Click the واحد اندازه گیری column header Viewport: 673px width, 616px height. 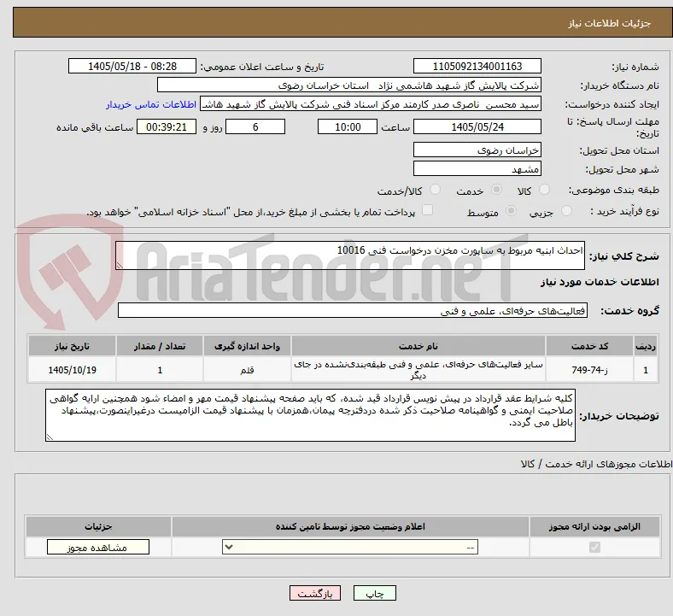[247, 346]
